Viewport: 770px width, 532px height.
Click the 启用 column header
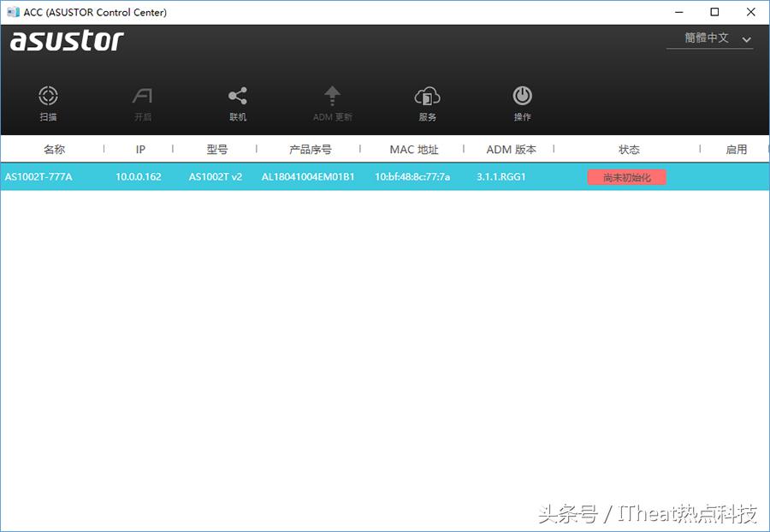click(x=736, y=149)
